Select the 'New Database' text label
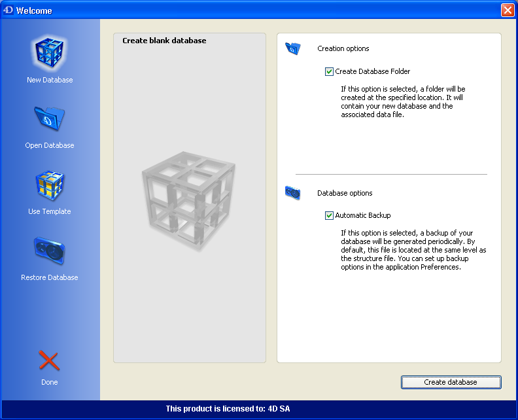Image resolution: width=518 pixels, height=420 pixels. coord(50,80)
